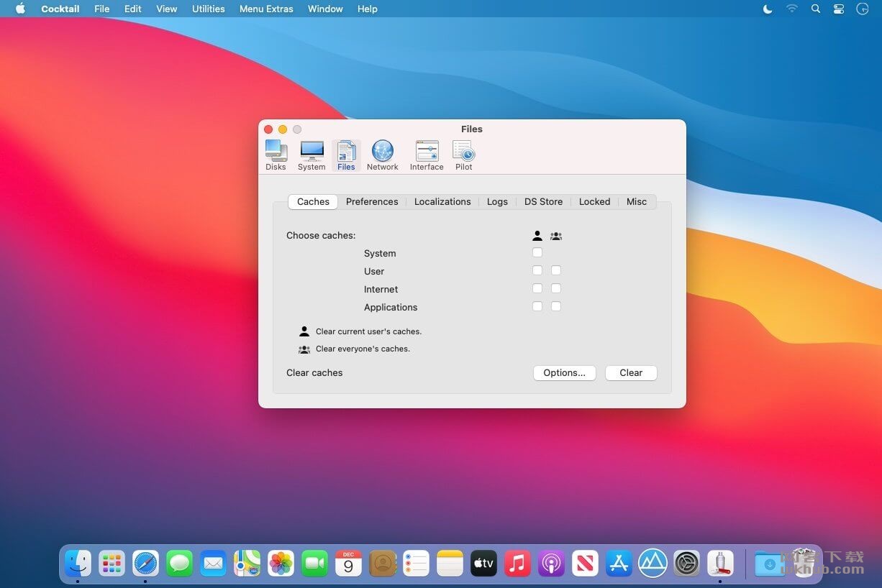Switch to the Logs tab
Image resolution: width=882 pixels, height=588 pixels.
tap(497, 202)
